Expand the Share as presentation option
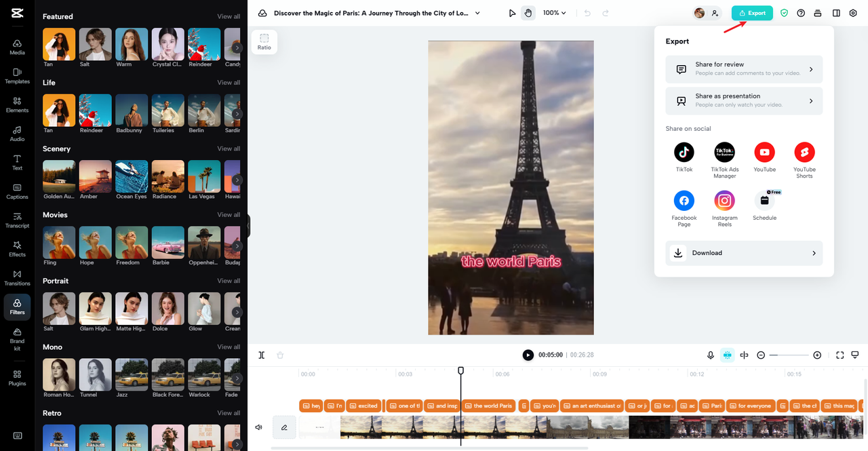 tap(744, 100)
